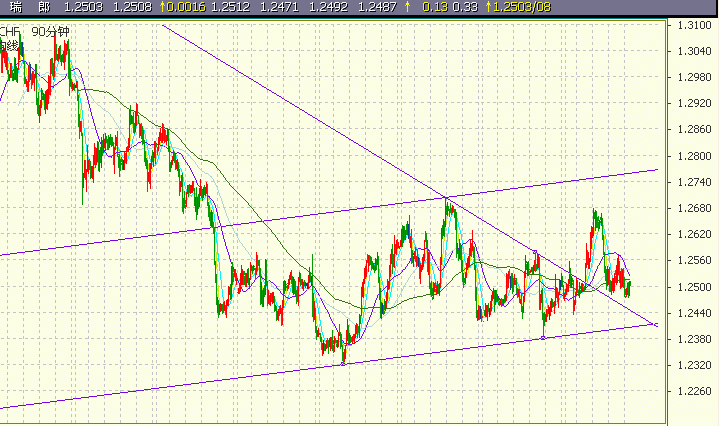Click the 瑞郎 currency name in quote bar

30,7
